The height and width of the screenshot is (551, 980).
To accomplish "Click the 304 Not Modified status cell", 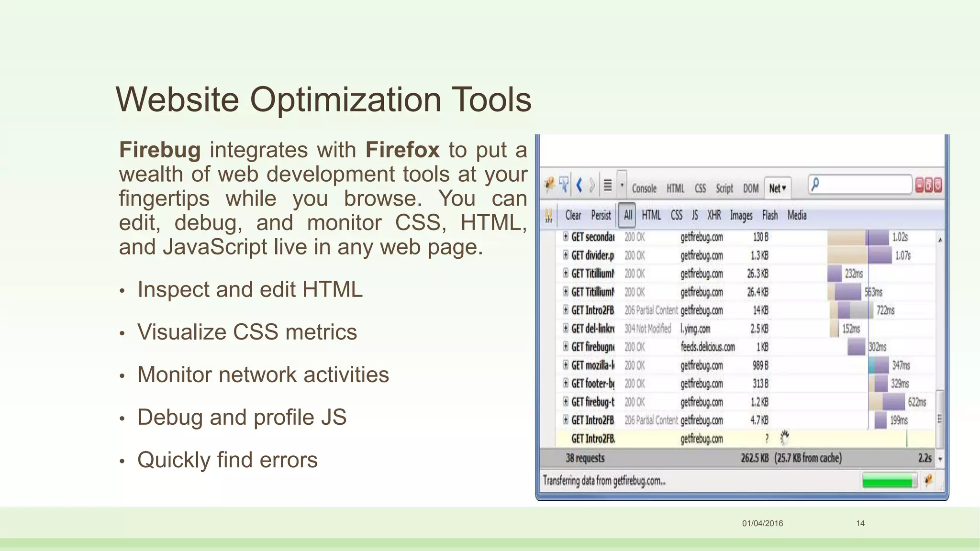I will pos(648,329).
